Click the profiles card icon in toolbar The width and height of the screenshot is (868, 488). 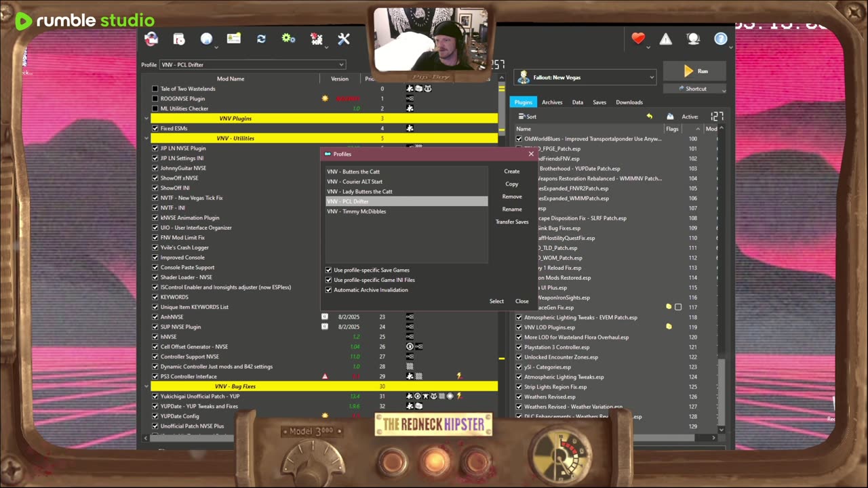[x=234, y=39]
